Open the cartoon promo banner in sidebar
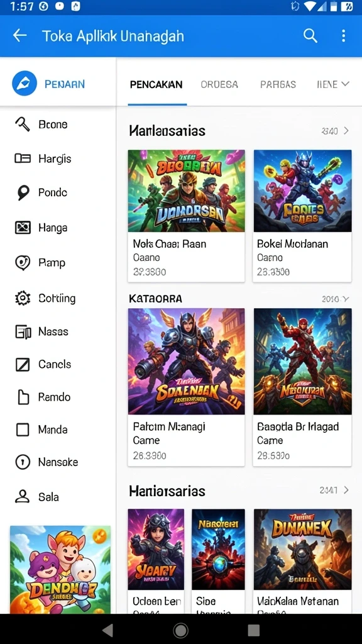The width and height of the screenshot is (362, 644). pyautogui.click(x=60, y=570)
